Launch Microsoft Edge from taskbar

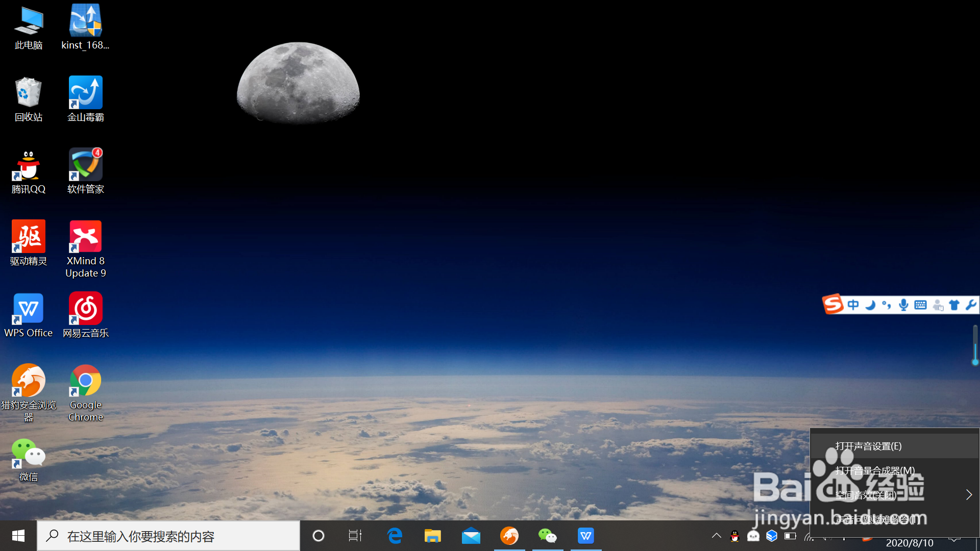tap(395, 536)
